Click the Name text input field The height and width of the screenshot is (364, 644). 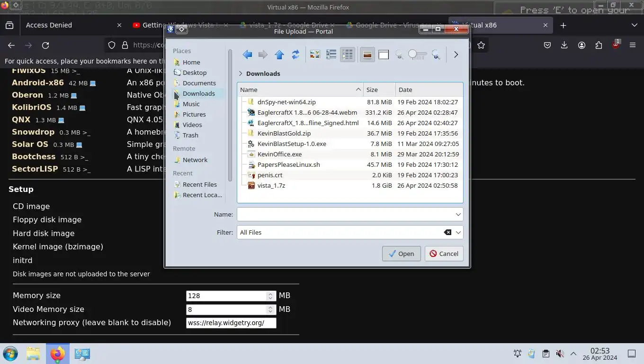coord(345,214)
